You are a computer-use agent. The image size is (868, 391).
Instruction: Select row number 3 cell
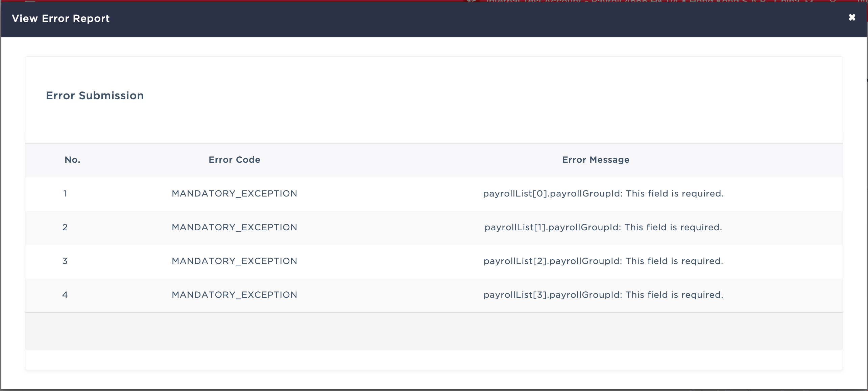click(65, 261)
